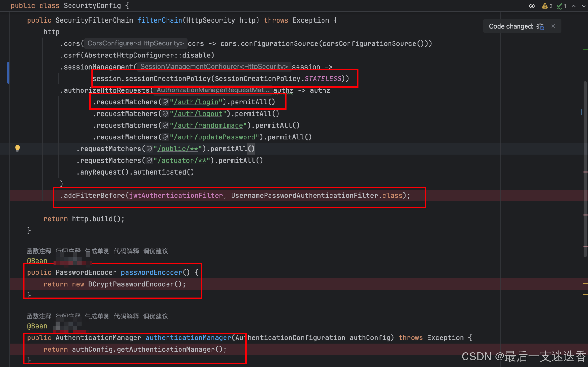
Task: Click 调优建议 above authenticationManager method
Action: 155,316
